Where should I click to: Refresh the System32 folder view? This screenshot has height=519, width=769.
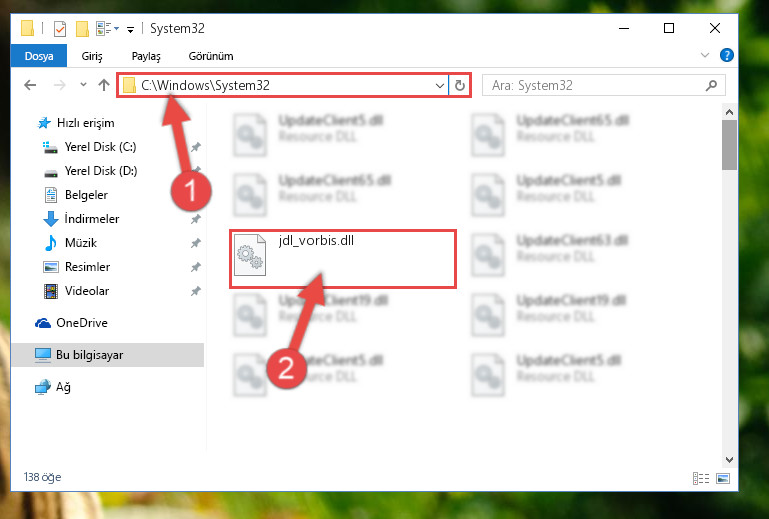point(460,85)
